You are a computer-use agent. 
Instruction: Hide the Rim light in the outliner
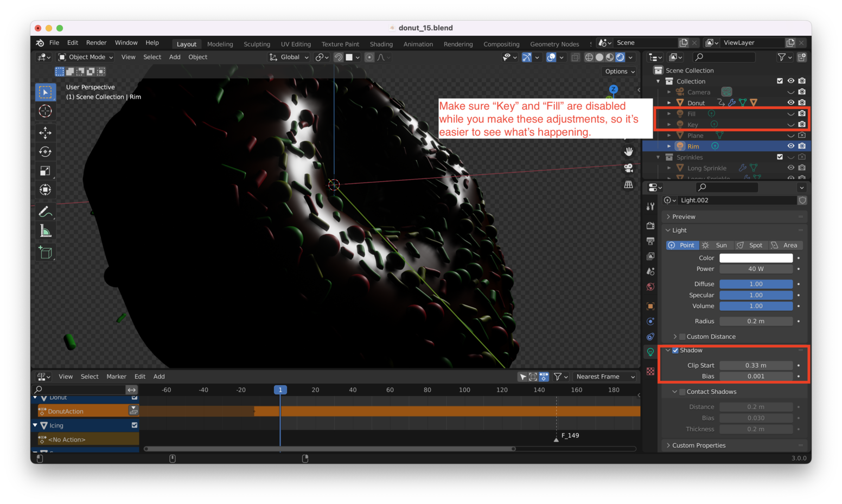coord(790,146)
